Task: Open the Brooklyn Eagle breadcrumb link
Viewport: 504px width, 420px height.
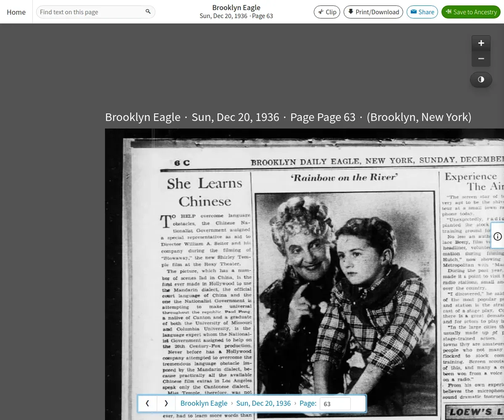Action: [204, 403]
